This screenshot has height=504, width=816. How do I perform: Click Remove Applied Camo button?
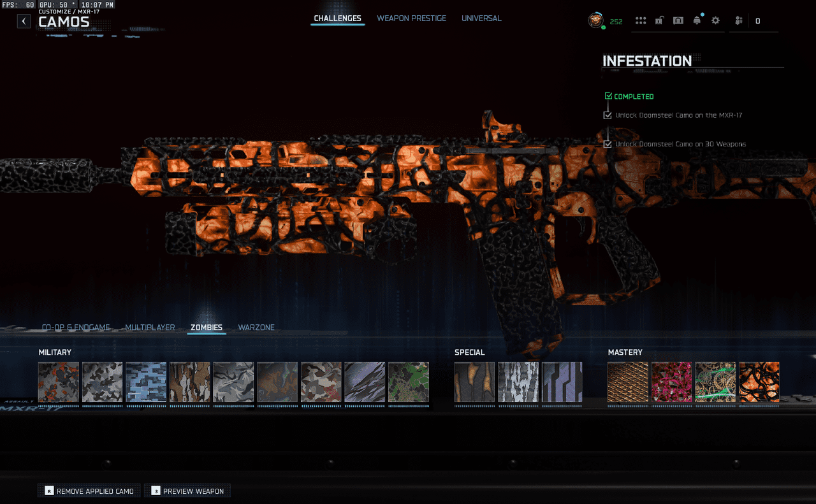(x=89, y=491)
